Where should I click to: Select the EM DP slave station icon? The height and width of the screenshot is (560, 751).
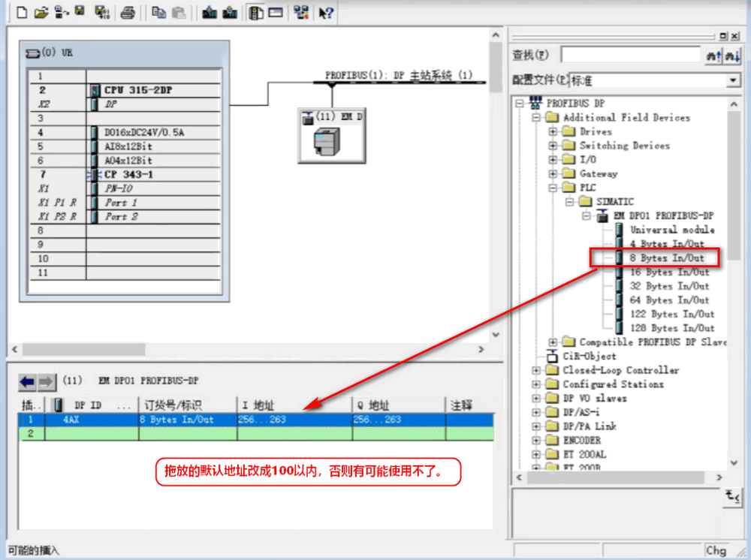[x=331, y=137]
